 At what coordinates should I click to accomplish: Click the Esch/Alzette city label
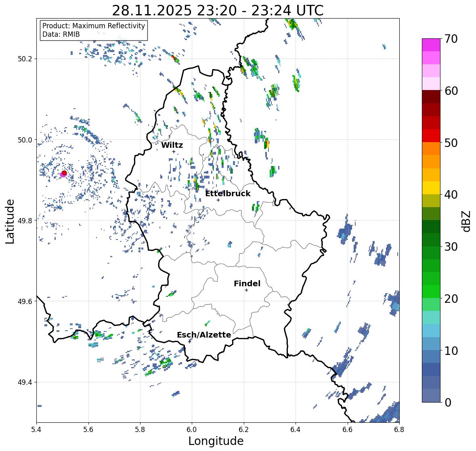click(x=204, y=335)
